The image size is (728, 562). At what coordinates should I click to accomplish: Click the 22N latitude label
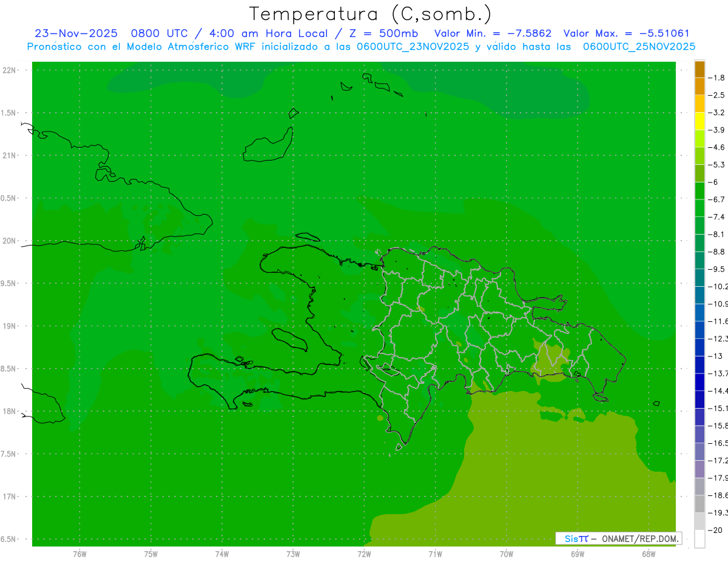pos(9,70)
